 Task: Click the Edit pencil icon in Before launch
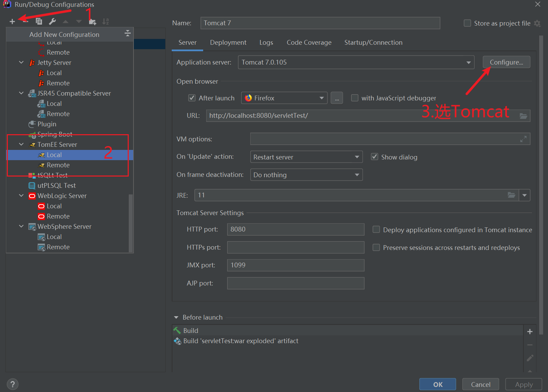coord(530,358)
